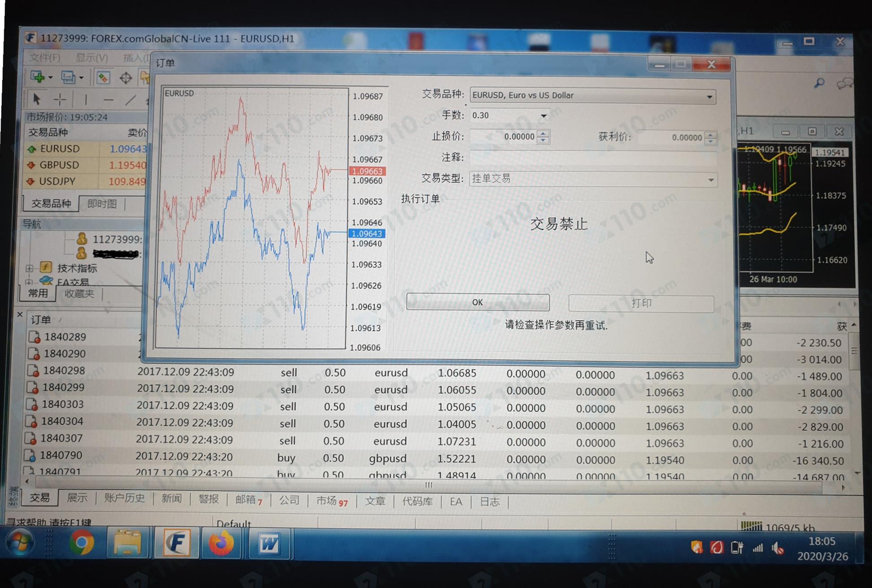Open the 市场 terminal tab
This screenshot has height=588, width=872.
click(x=332, y=501)
